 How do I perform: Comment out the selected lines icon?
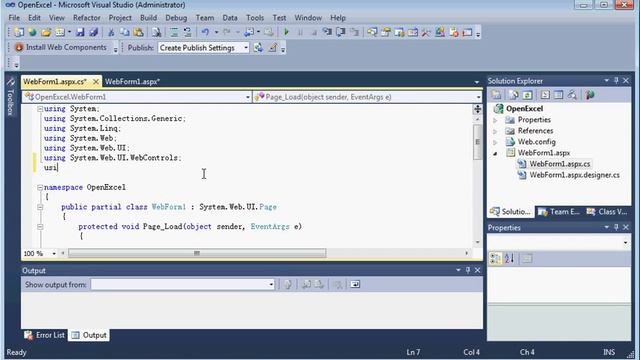point(174,32)
